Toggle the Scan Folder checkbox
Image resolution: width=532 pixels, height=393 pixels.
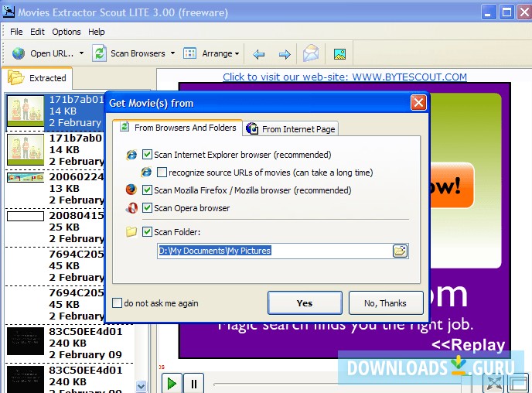pyautogui.click(x=147, y=232)
